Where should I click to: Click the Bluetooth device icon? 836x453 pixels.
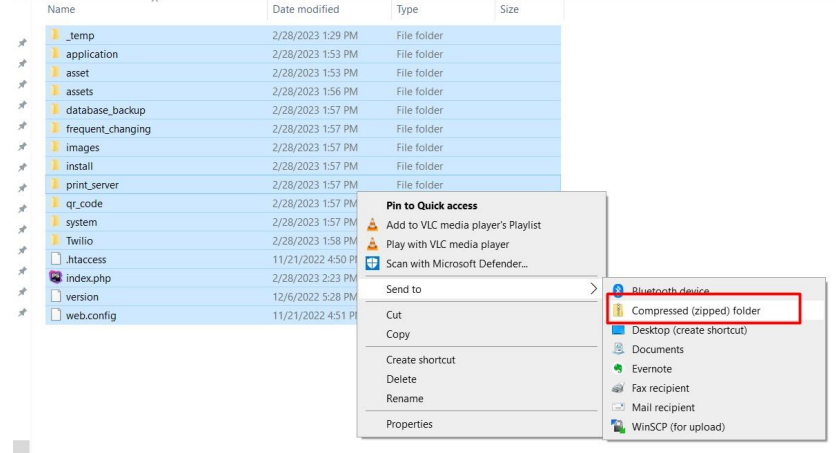pyautogui.click(x=618, y=291)
